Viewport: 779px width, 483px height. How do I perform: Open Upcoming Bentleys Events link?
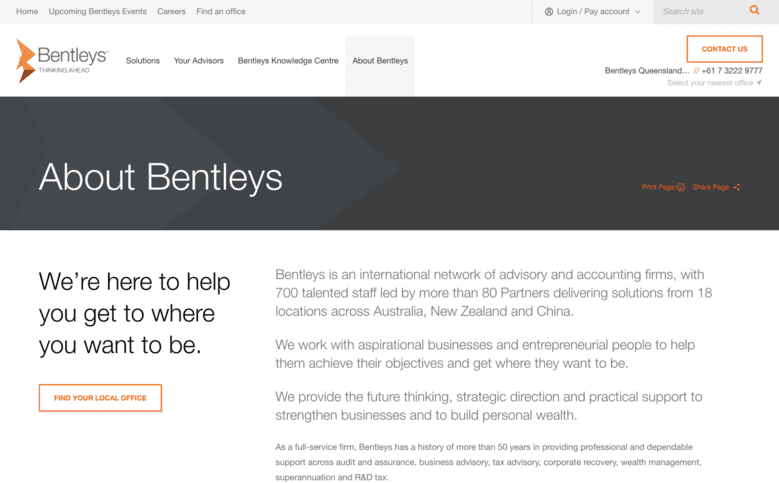pos(97,11)
